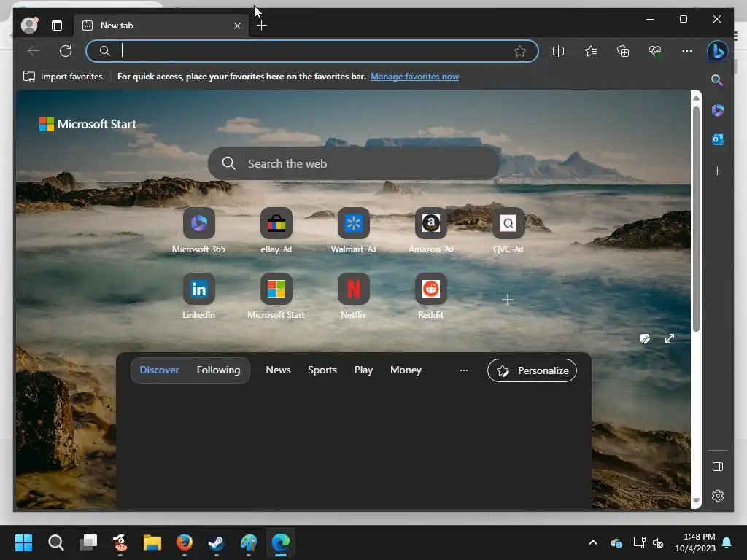Open Reddit quick link tile
This screenshot has height=560, width=747.
pos(430,297)
